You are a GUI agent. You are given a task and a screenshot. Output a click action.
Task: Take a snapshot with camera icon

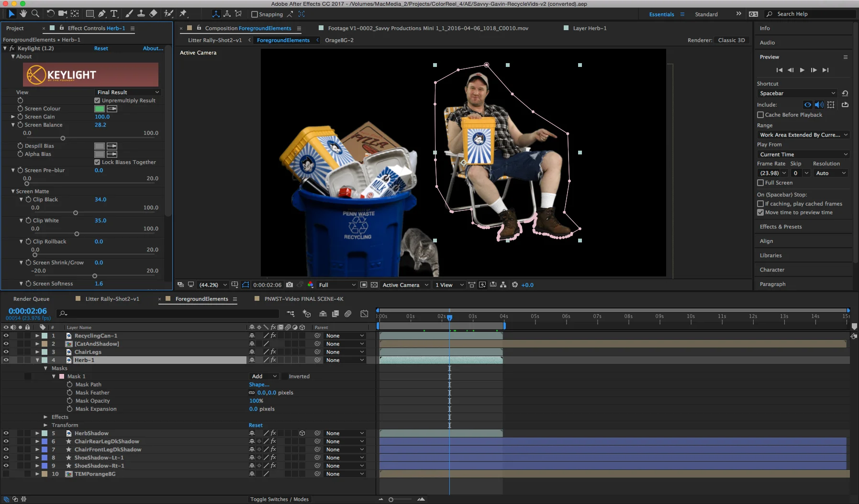tap(290, 285)
